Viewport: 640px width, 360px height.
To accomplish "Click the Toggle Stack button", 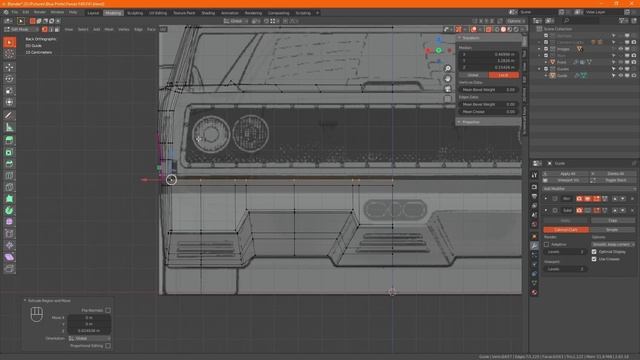I will pyautogui.click(x=613, y=180).
